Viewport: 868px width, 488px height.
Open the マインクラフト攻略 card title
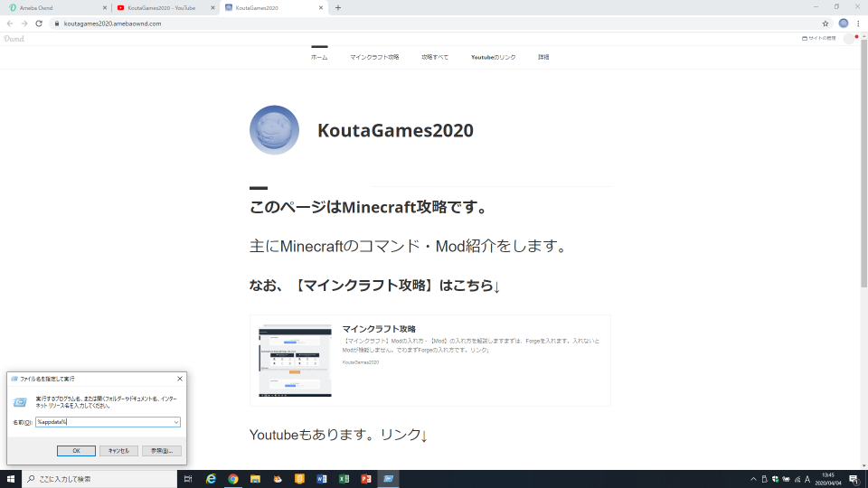point(379,329)
